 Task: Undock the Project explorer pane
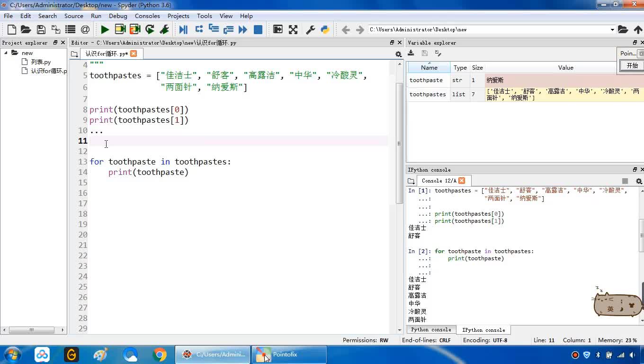coord(55,43)
